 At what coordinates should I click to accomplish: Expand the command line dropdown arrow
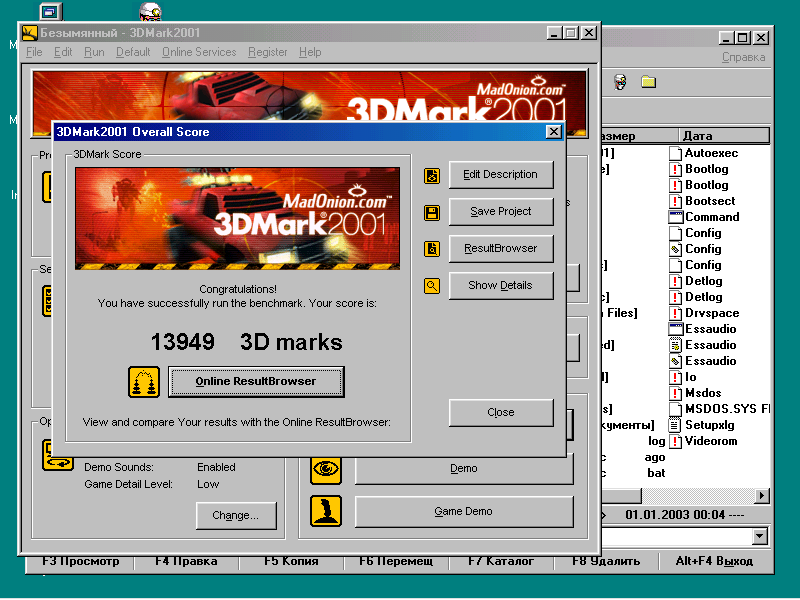759,537
